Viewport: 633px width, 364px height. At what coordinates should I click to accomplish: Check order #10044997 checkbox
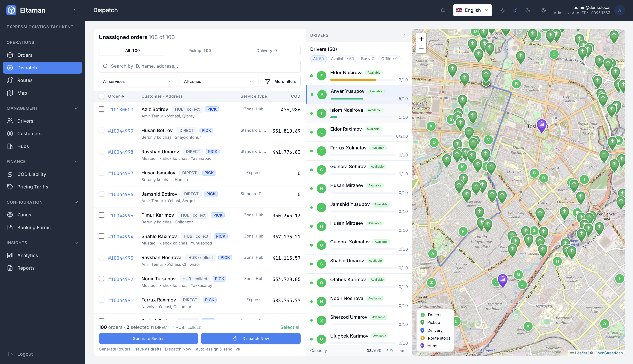pos(102,173)
